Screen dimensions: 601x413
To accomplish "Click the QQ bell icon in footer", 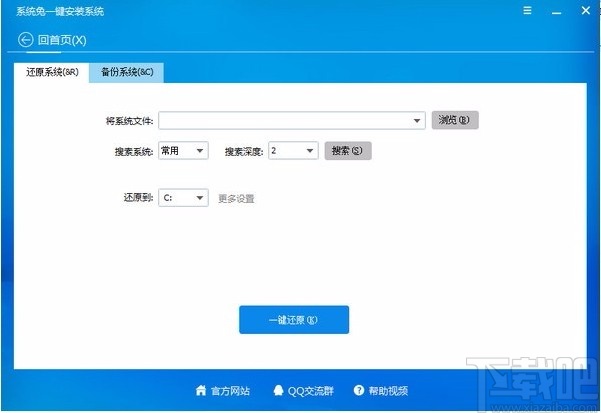I will pos(279,390).
